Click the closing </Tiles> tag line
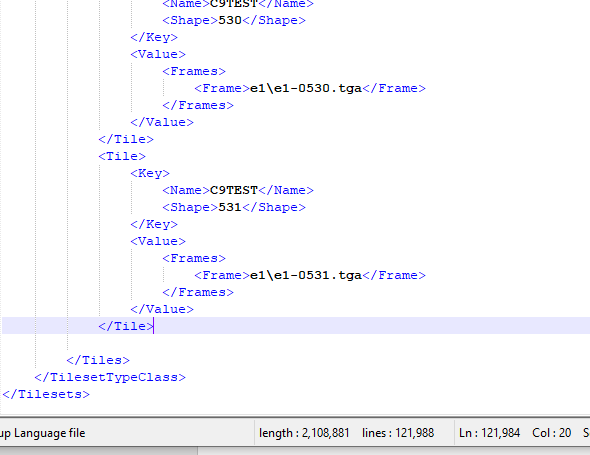This screenshot has height=455, width=590. click(98, 360)
